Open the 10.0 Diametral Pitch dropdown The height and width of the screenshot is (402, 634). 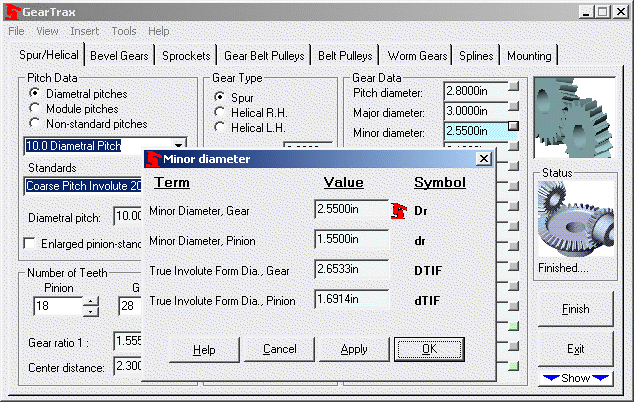(x=178, y=145)
